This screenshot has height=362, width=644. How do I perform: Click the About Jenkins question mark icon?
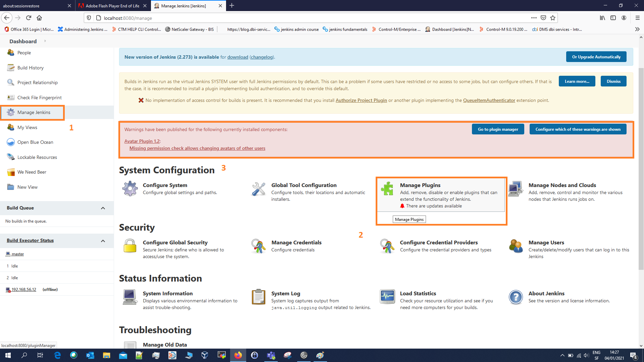516,297
